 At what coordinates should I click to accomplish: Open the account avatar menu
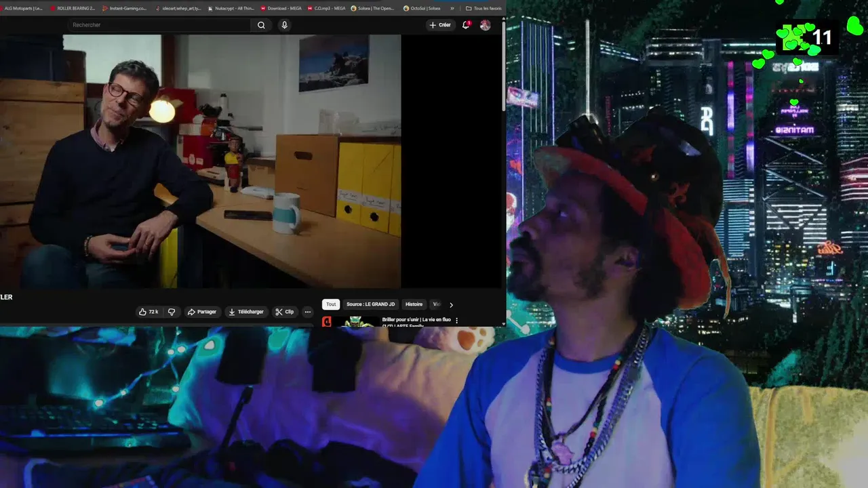click(486, 25)
